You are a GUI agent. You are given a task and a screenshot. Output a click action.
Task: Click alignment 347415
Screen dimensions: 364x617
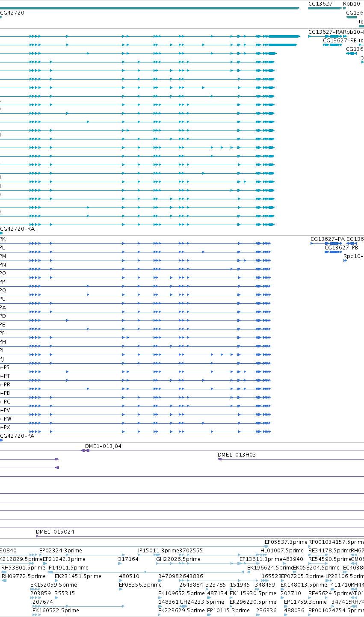pyautogui.click(x=341, y=602)
